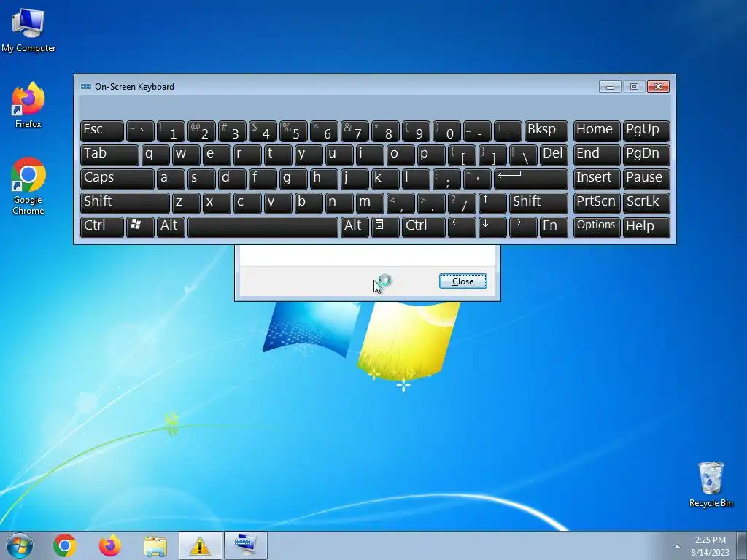Tap the backslash key
The image size is (747, 560).
click(523, 155)
